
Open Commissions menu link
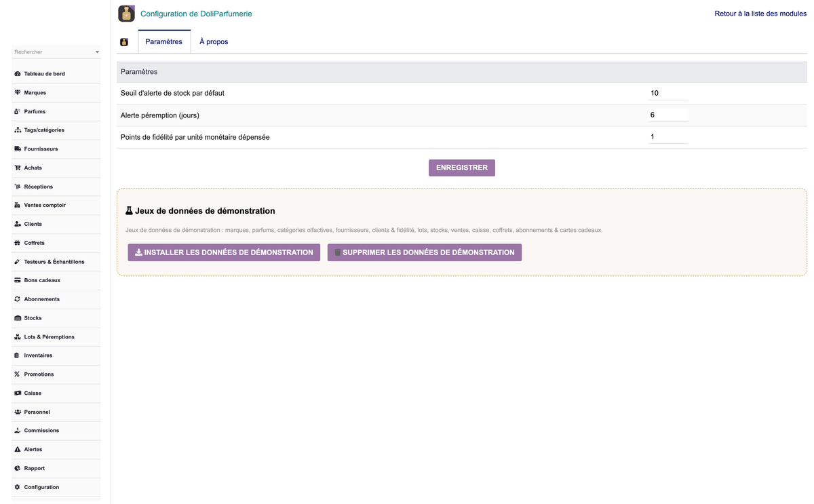(41, 431)
